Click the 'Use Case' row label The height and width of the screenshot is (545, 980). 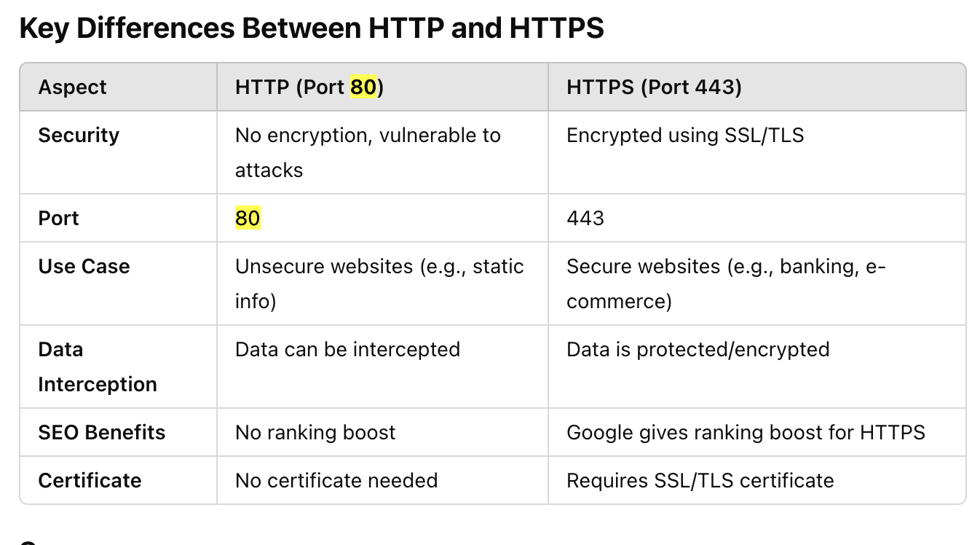[x=84, y=267]
